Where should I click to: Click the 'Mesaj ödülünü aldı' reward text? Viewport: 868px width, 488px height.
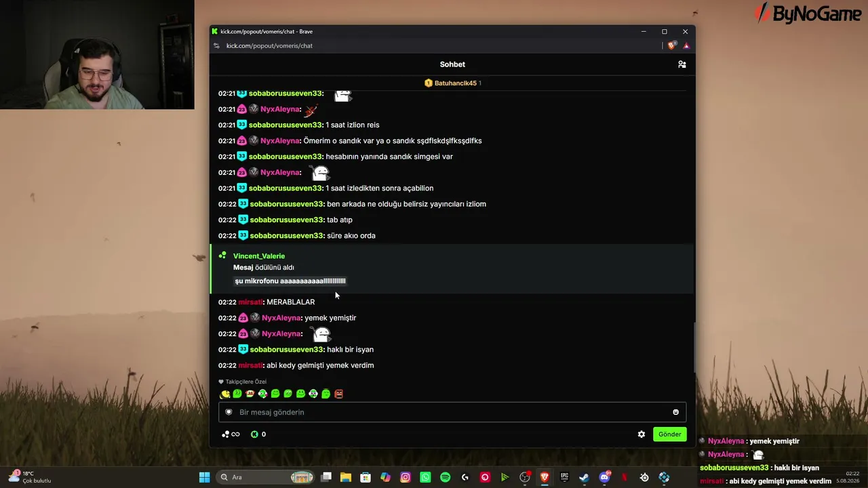[x=264, y=268]
